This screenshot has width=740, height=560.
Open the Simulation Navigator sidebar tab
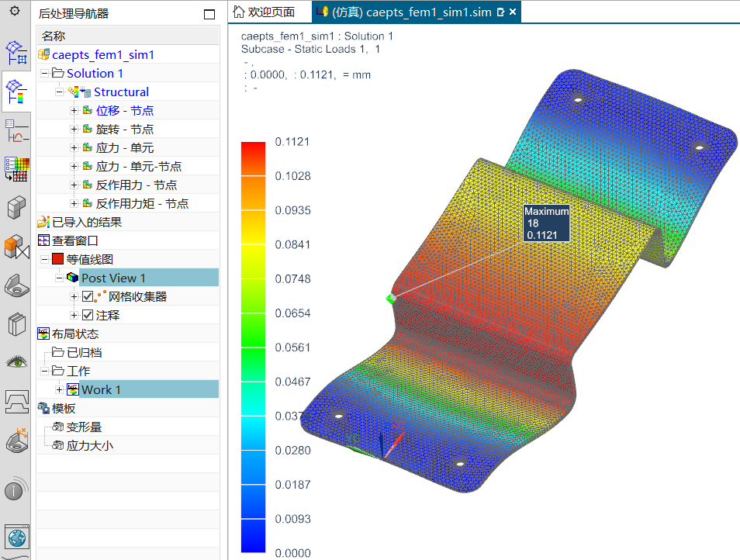(16, 53)
